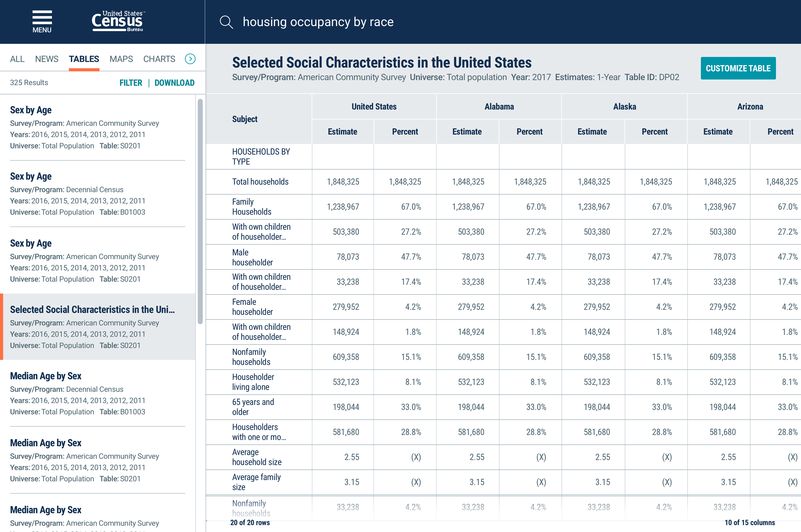
Task: Select the TABLES tab
Action: (x=84, y=59)
